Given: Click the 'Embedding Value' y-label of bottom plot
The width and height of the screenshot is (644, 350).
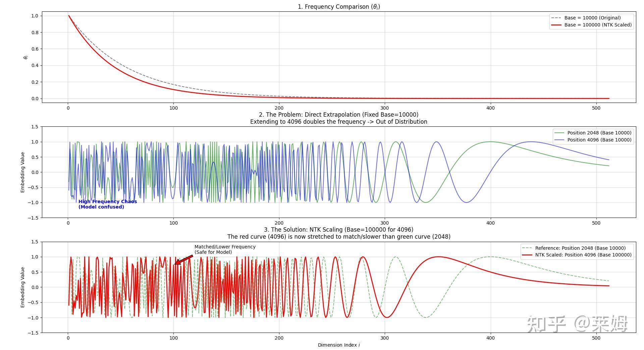Looking at the screenshot, I should (23, 287).
